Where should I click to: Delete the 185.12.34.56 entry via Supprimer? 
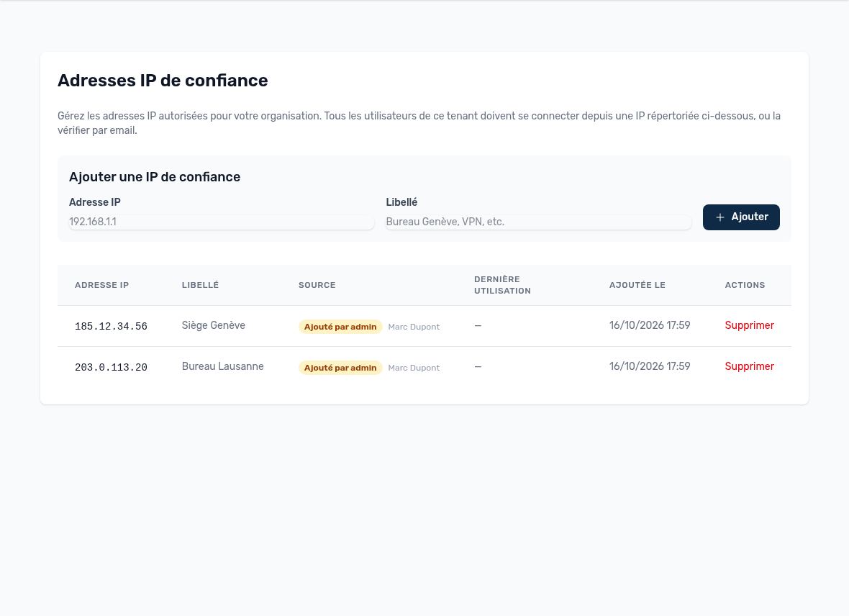[749, 325]
